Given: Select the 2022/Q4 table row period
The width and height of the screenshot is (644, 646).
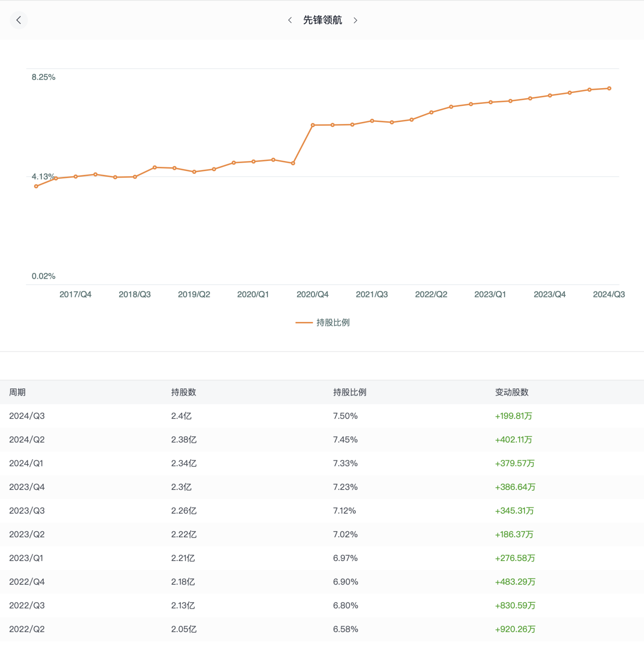Looking at the screenshot, I should point(27,582).
